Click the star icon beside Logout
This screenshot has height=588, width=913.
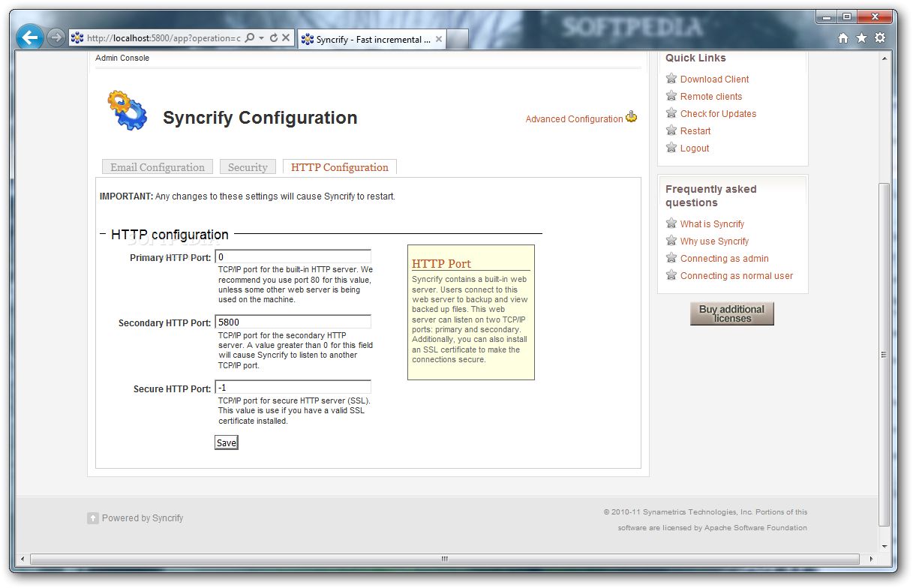point(671,147)
